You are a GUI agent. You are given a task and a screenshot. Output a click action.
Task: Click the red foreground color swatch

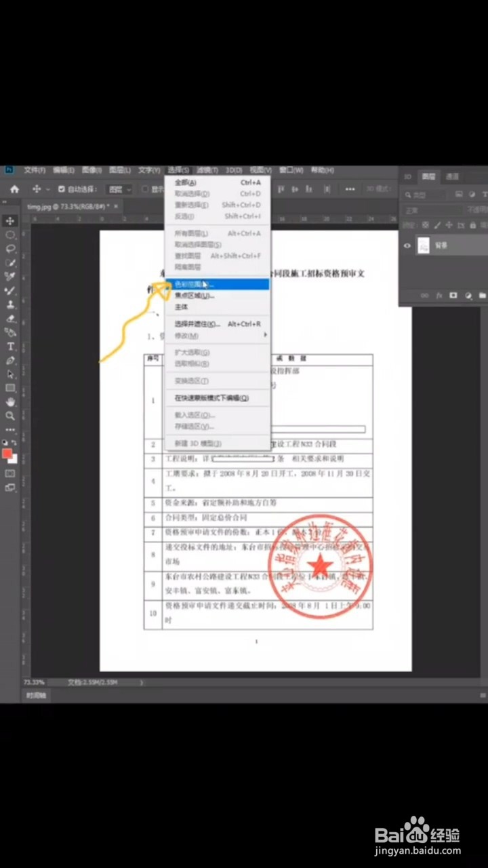(7, 454)
